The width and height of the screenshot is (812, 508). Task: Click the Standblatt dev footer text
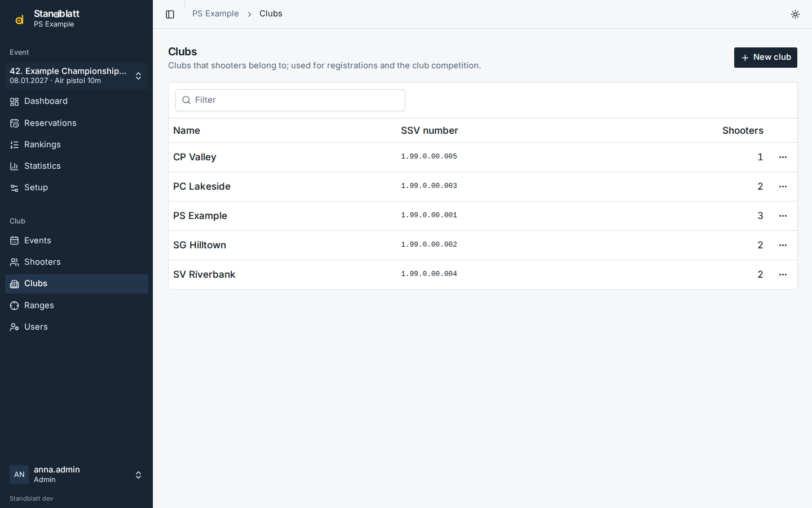32,498
